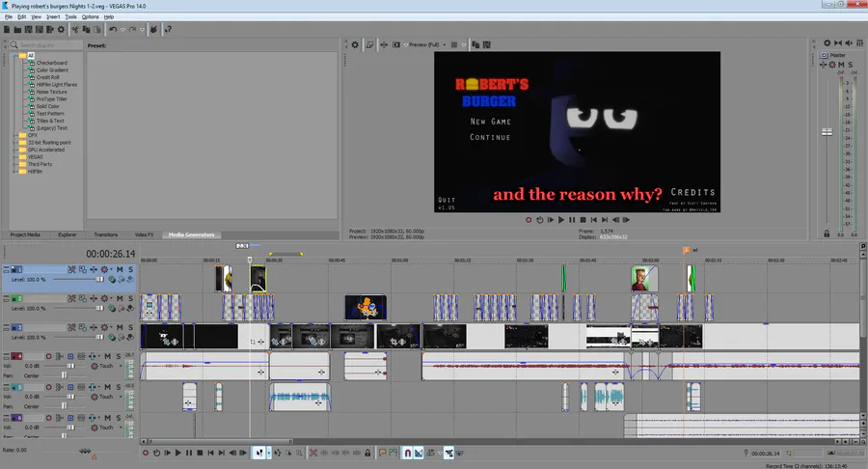Mute video track 1

120,269
